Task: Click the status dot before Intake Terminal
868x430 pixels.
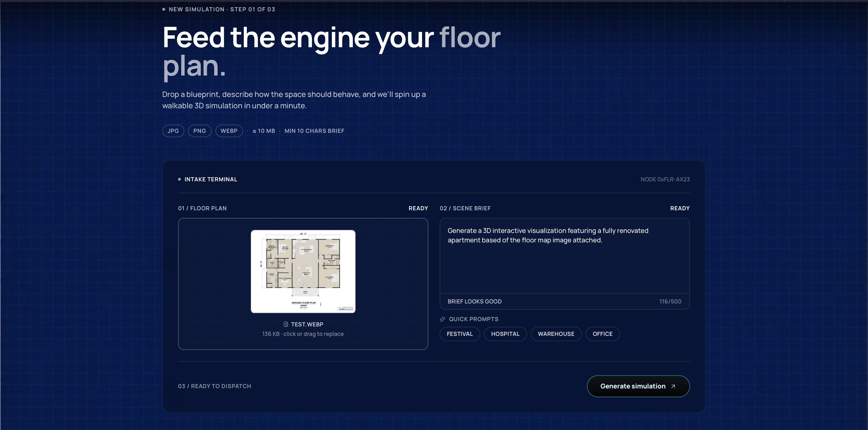Action: tap(179, 179)
